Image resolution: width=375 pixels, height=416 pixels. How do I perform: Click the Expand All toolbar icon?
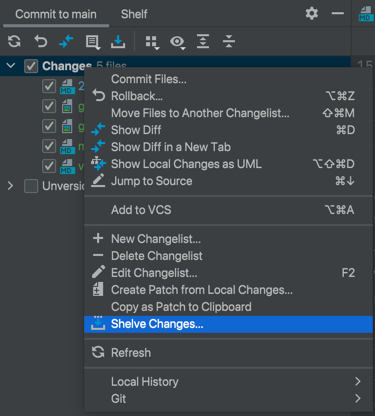click(x=203, y=42)
